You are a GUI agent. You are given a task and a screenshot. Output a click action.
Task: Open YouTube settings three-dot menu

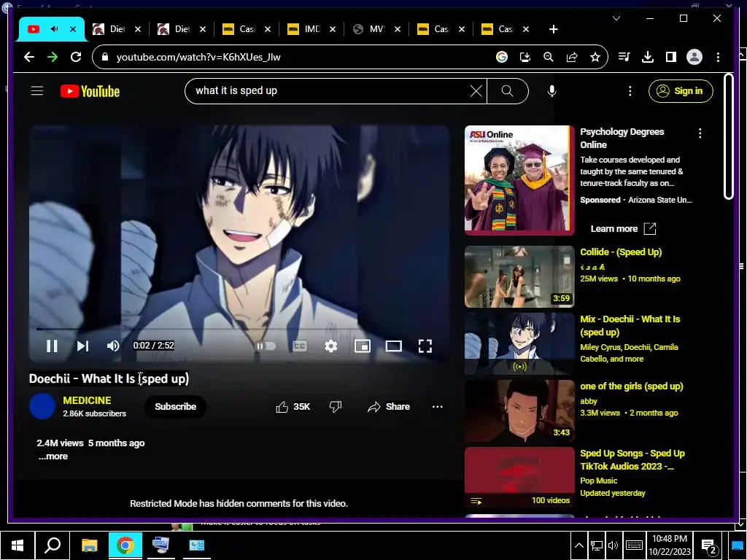coord(630,90)
